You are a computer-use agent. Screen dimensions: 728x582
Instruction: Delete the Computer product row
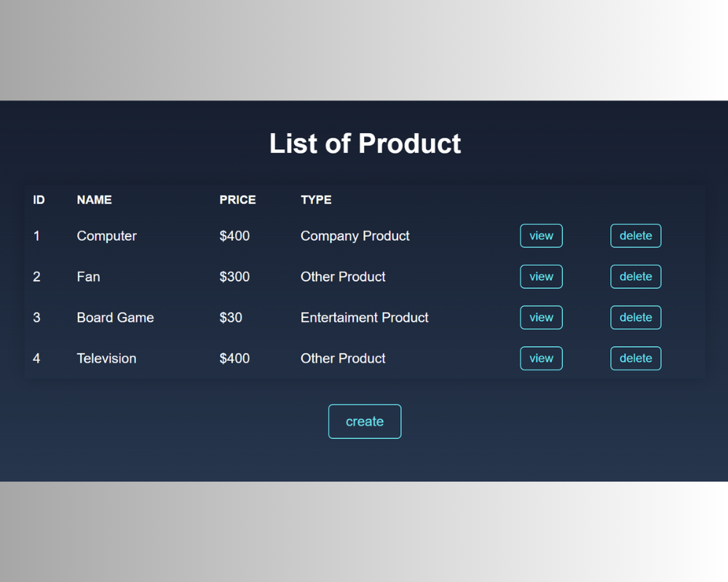click(636, 236)
